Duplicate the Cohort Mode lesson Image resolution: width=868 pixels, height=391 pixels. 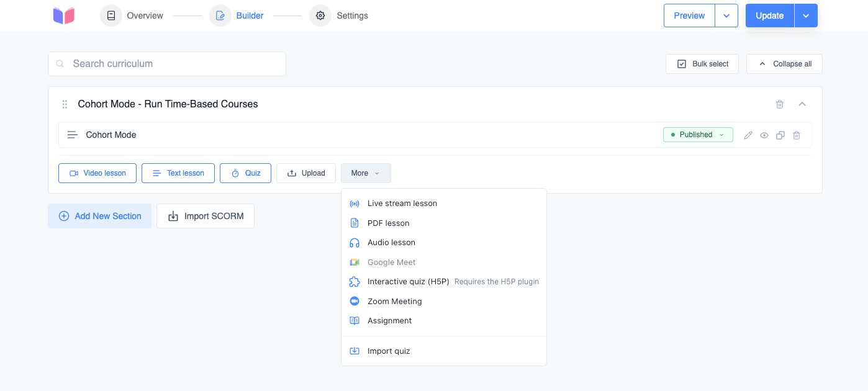coord(780,135)
